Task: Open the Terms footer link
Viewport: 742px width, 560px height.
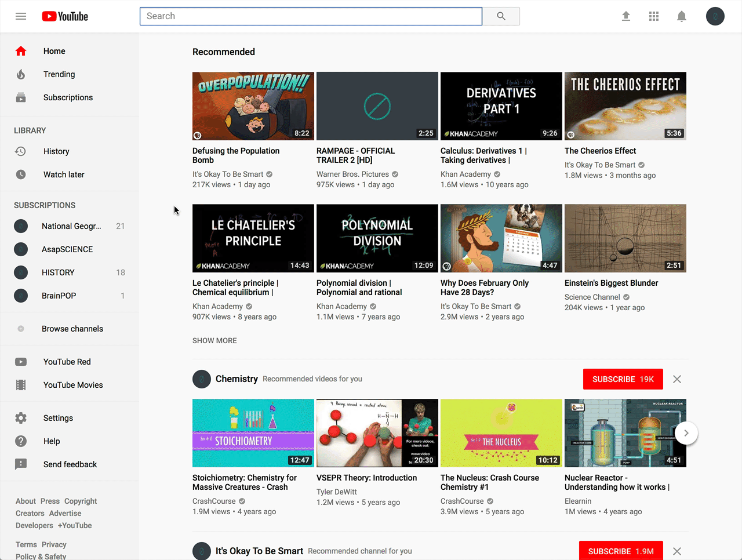Action: [x=26, y=544]
